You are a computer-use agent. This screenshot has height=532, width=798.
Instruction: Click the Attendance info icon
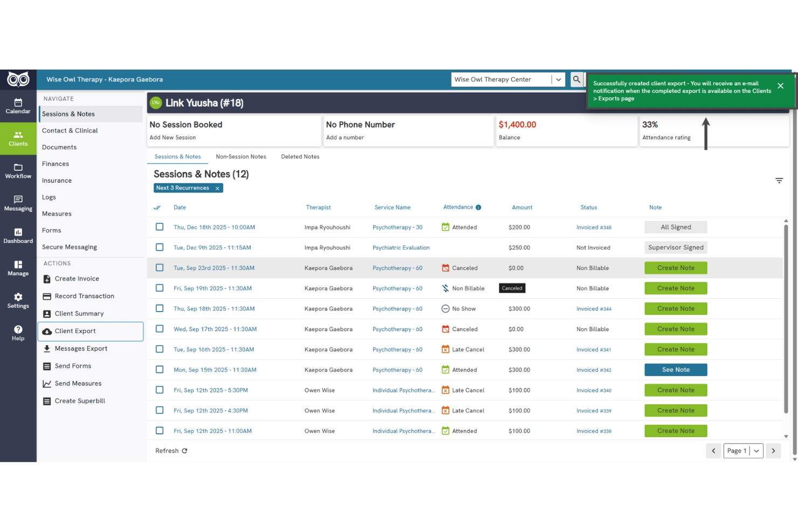pyautogui.click(x=478, y=208)
